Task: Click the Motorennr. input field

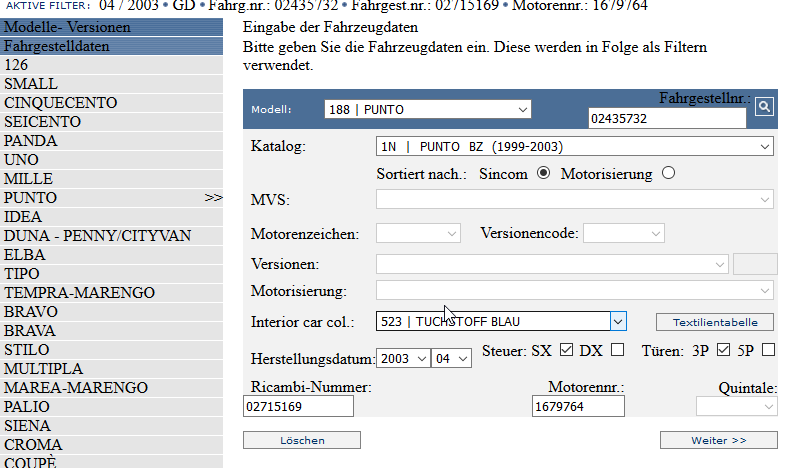Action: [578, 407]
